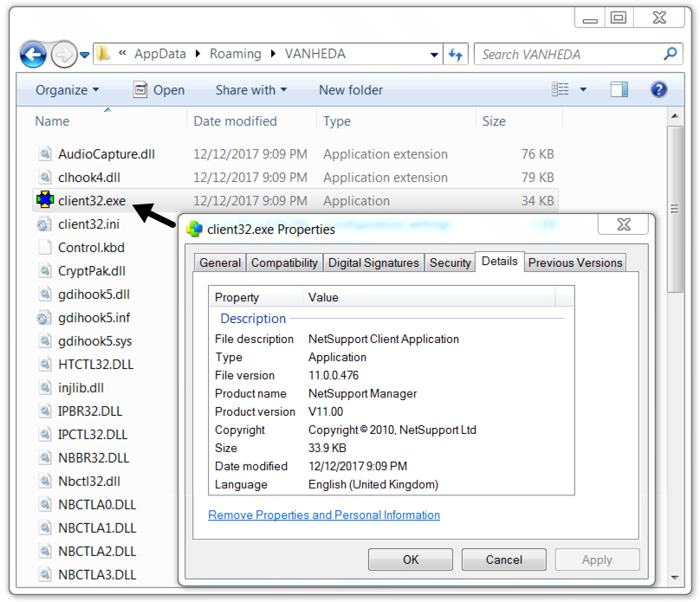The width and height of the screenshot is (700, 602).
Task: Select the AudioCapture.dll file icon
Action: (x=44, y=153)
